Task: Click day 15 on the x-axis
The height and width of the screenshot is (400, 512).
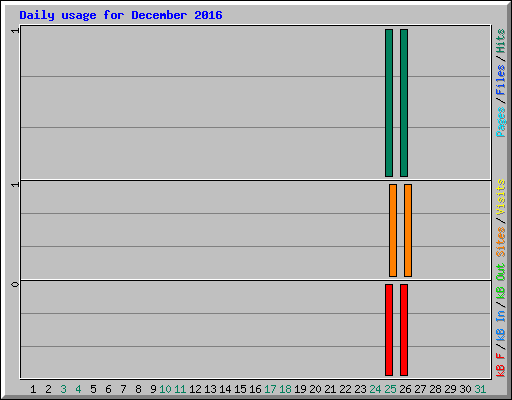Action: tap(240, 389)
